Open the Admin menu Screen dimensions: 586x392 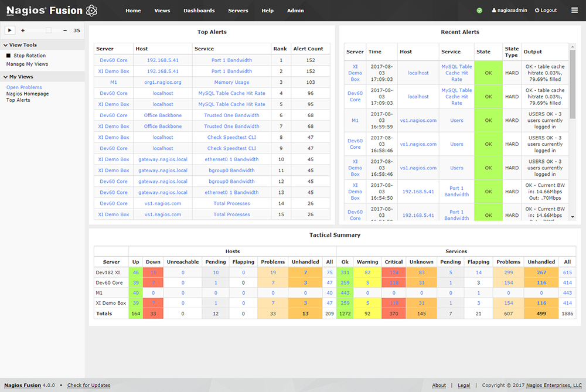click(x=295, y=11)
